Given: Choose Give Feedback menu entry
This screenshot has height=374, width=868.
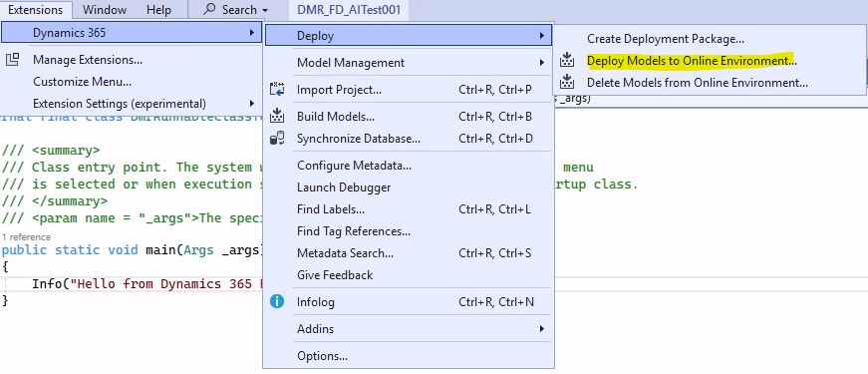Looking at the screenshot, I should 409,275.
